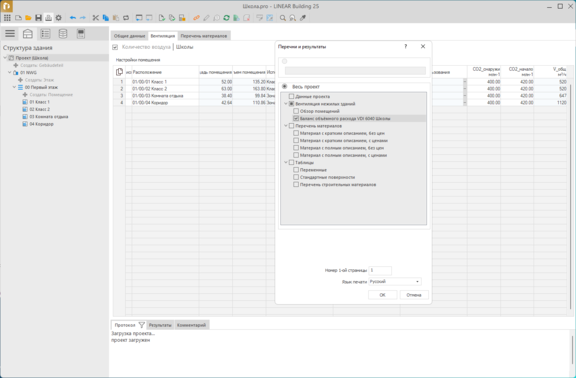Click the print icon in toolbar
This screenshot has width=576, height=378.
tap(48, 18)
